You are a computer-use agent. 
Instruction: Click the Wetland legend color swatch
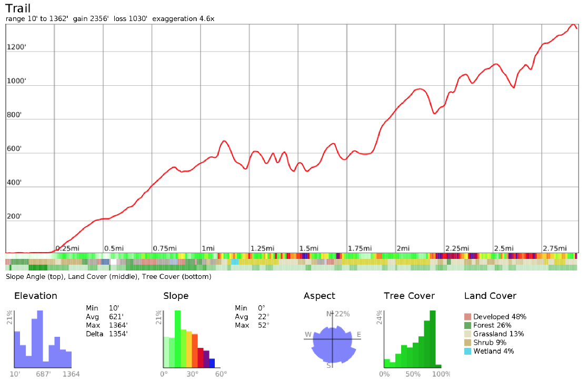coord(468,351)
